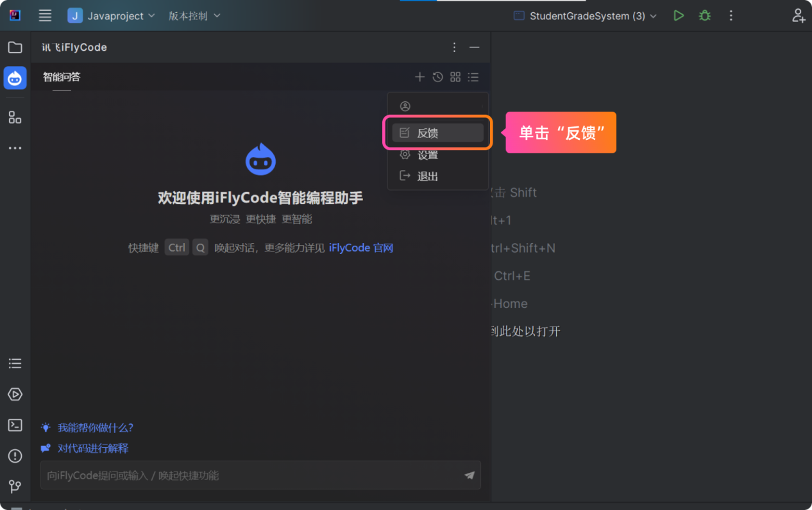Start debugging with the bug icon

705,16
